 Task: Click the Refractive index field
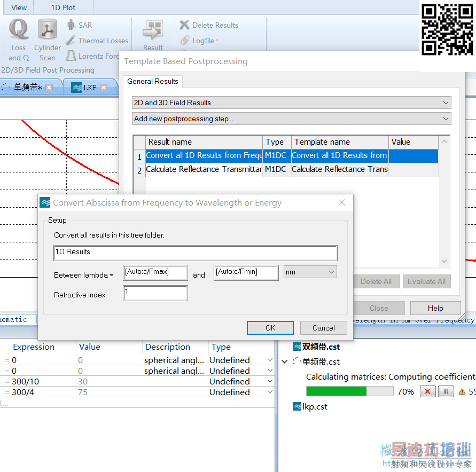[155, 293]
